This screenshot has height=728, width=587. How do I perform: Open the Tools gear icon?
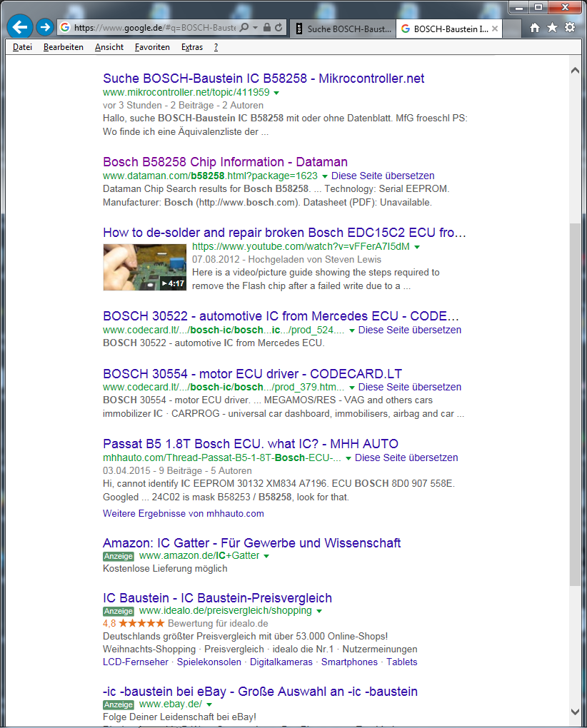570,27
